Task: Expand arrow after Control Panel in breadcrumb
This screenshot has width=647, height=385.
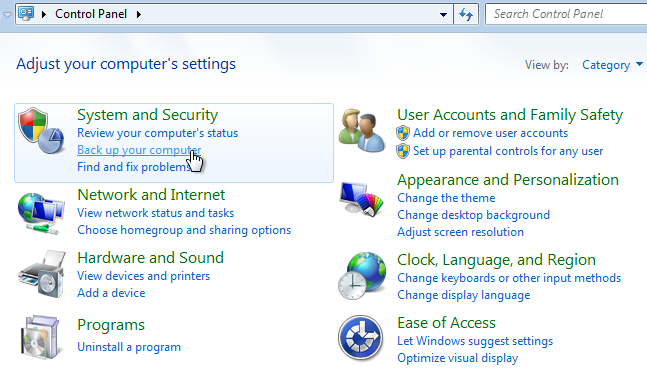Action: [x=139, y=14]
